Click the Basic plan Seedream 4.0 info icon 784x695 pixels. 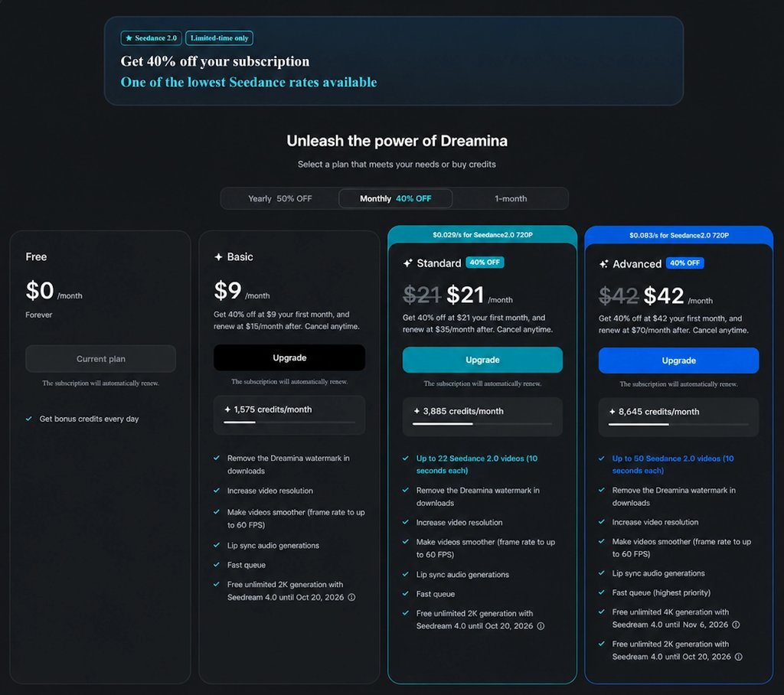351,598
